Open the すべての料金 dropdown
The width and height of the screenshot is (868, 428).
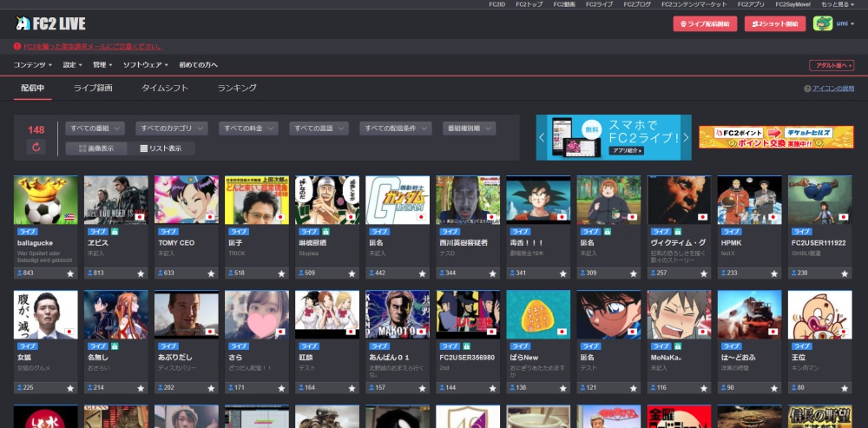248,128
